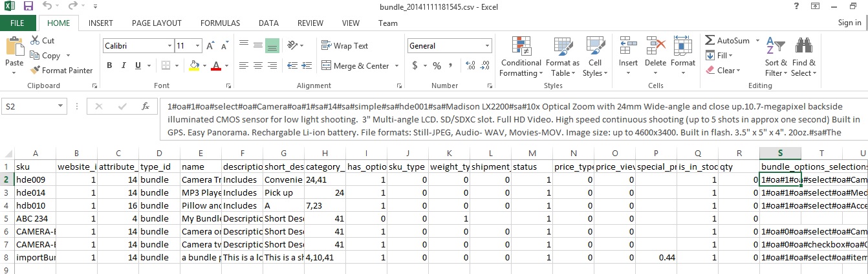Screen dimensions: 868x274
Task: Copy the selection using Copy
Action: [x=45, y=56]
